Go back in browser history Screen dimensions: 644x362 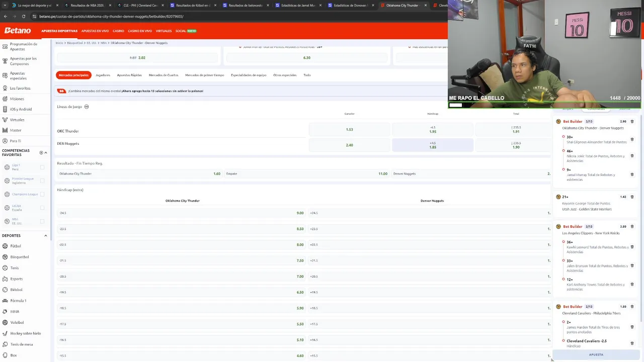tap(5, 16)
